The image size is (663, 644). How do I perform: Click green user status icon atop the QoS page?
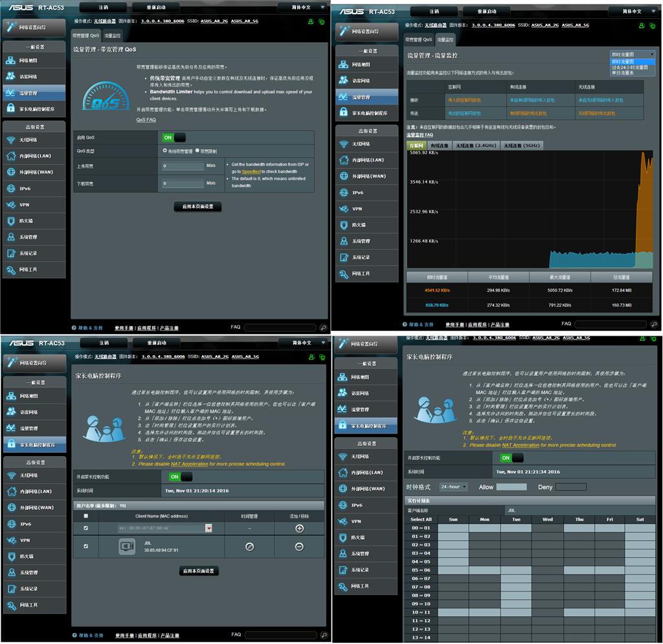[311, 21]
